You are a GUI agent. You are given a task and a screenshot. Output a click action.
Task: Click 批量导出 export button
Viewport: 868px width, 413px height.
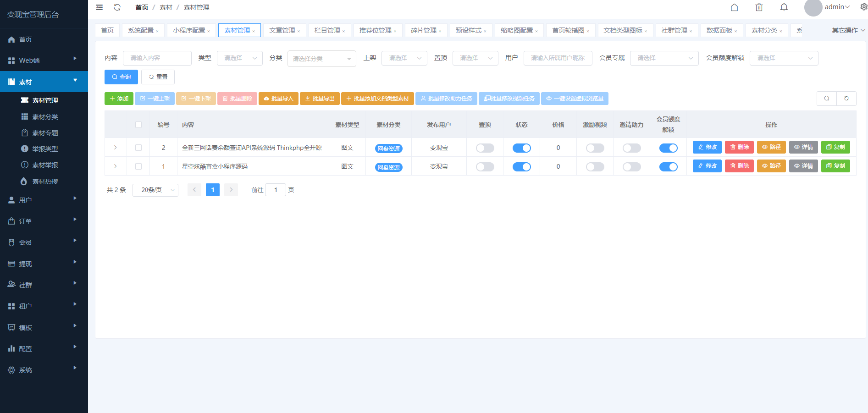(x=320, y=99)
